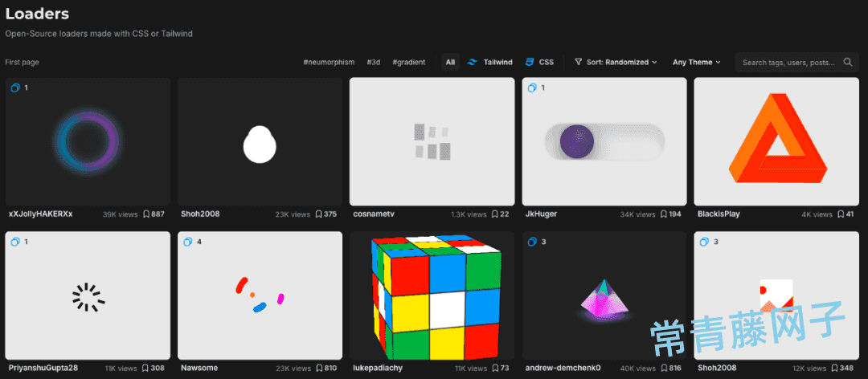The width and height of the screenshot is (868, 379).
Task: Open the purple ball slider loader thumbnail
Action: coord(604,141)
